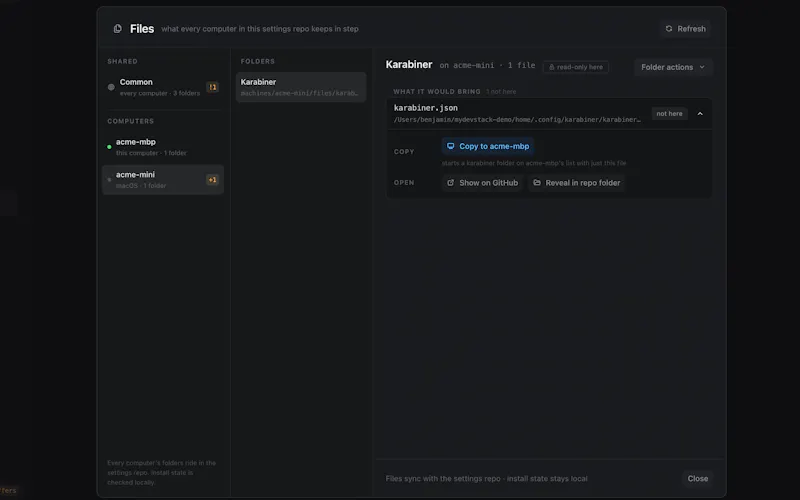
Task: Click the karabiner.json file path under /Users/benjamin
Action: pyautogui.click(x=517, y=119)
